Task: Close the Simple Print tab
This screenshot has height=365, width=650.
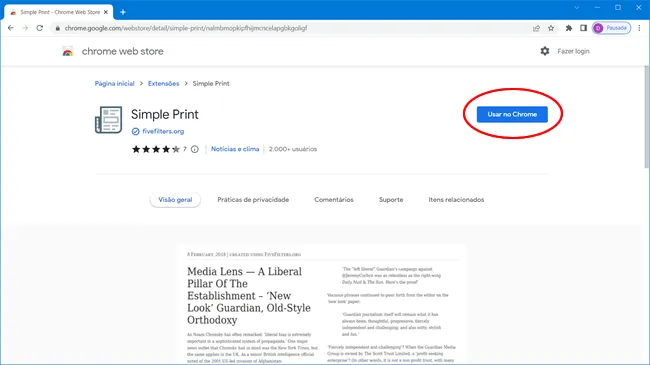Action: point(106,12)
